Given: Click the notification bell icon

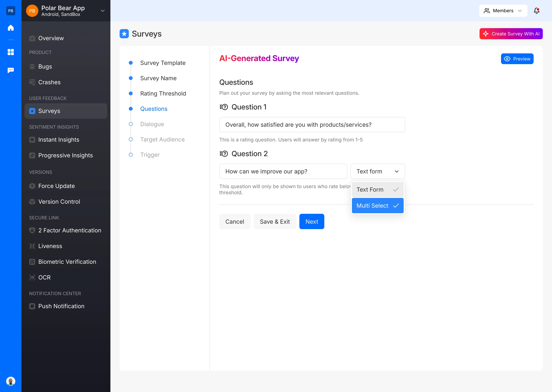Looking at the screenshot, I should (x=536, y=11).
